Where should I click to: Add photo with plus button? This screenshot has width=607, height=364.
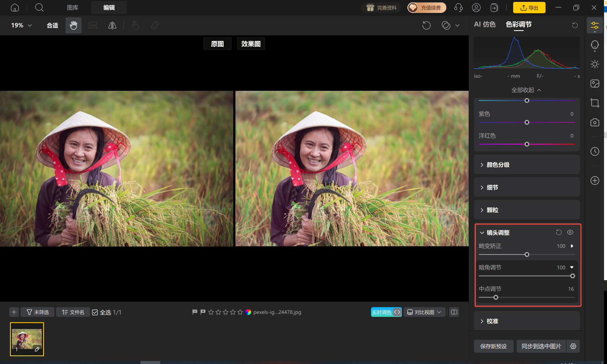pyautogui.click(x=14, y=312)
